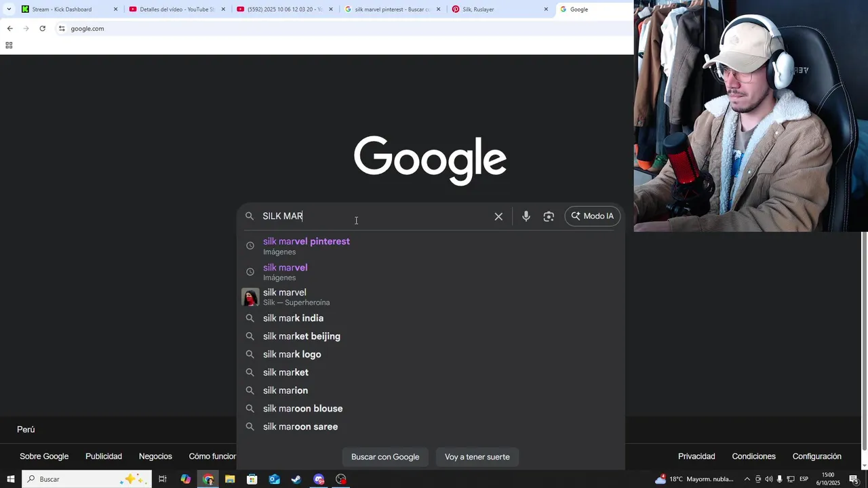Open site information icon beside google.com
This screenshot has width=868, height=488.
pyautogui.click(x=62, y=28)
